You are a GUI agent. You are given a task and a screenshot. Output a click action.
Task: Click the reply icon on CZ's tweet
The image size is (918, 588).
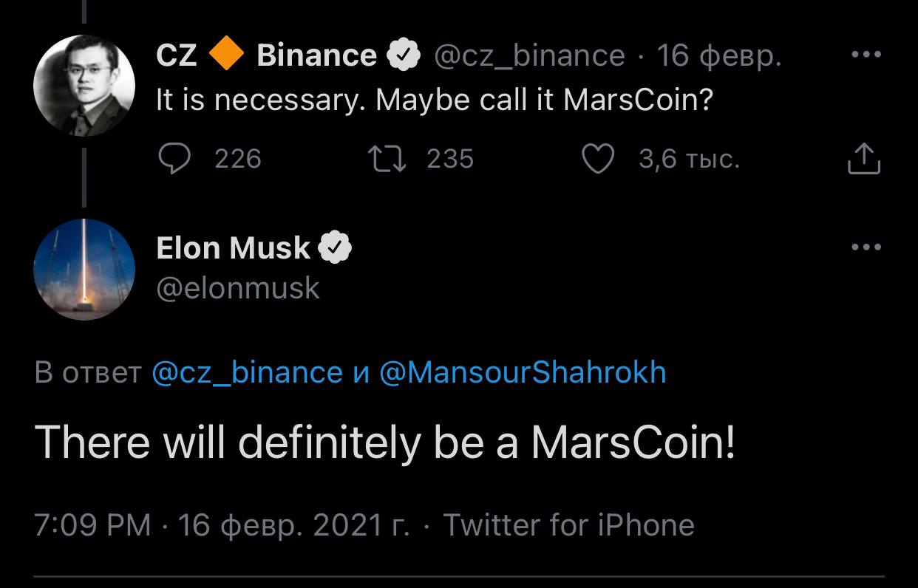click(174, 159)
